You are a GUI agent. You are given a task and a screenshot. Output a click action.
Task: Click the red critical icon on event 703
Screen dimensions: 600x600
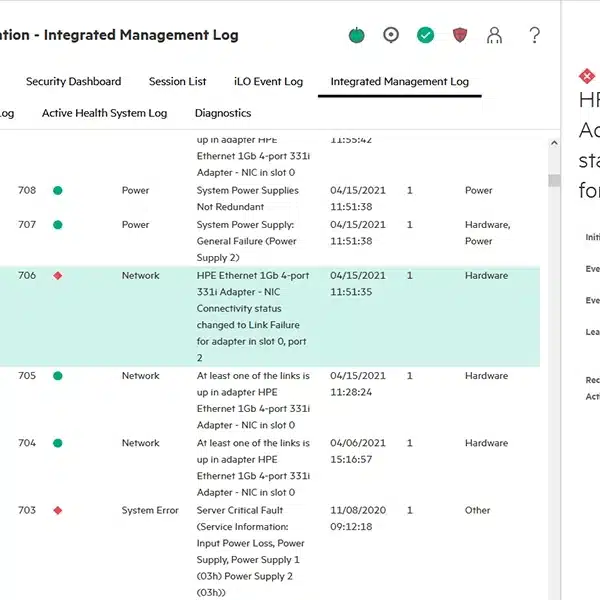point(57,510)
